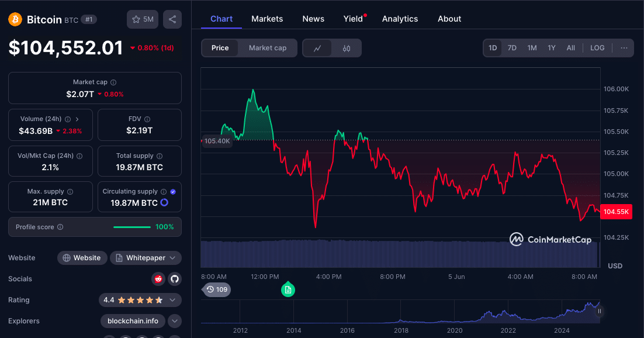Add Bitcoin to watchlist with star button
This screenshot has height=338, width=644.
coord(143,19)
